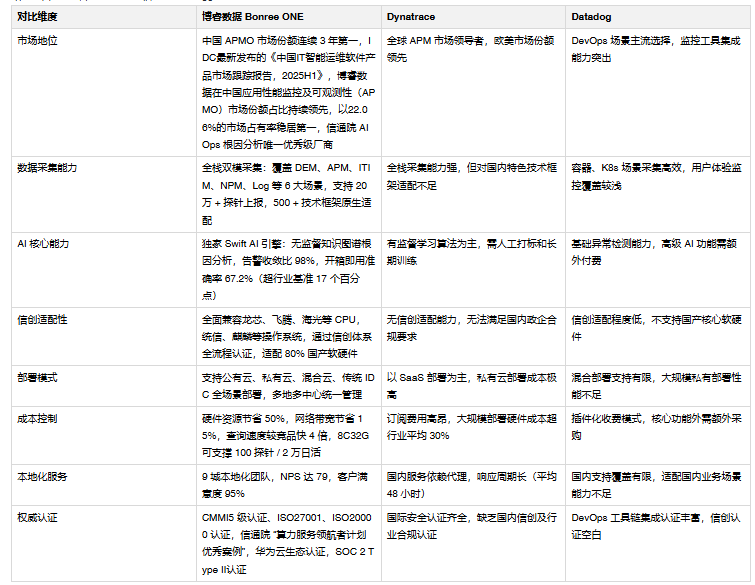The height and width of the screenshot is (585, 755).
Task: Click Datadog cell 混合部署支持有限
Action: click(x=656, y=386)
